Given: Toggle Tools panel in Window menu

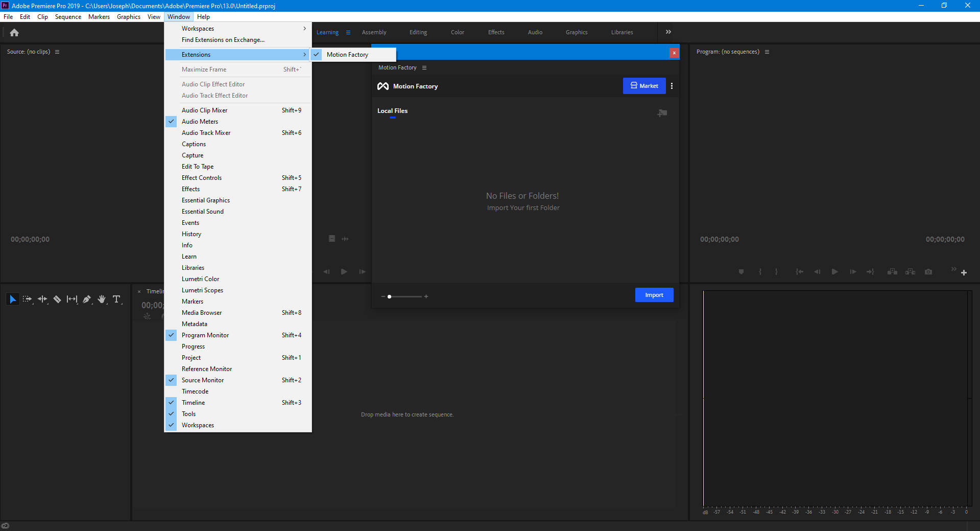Looking at the screenshot, I should [x=172, y=414].
